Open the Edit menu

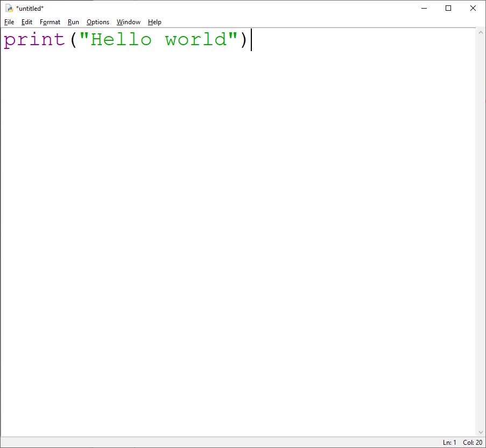[27, 22]
